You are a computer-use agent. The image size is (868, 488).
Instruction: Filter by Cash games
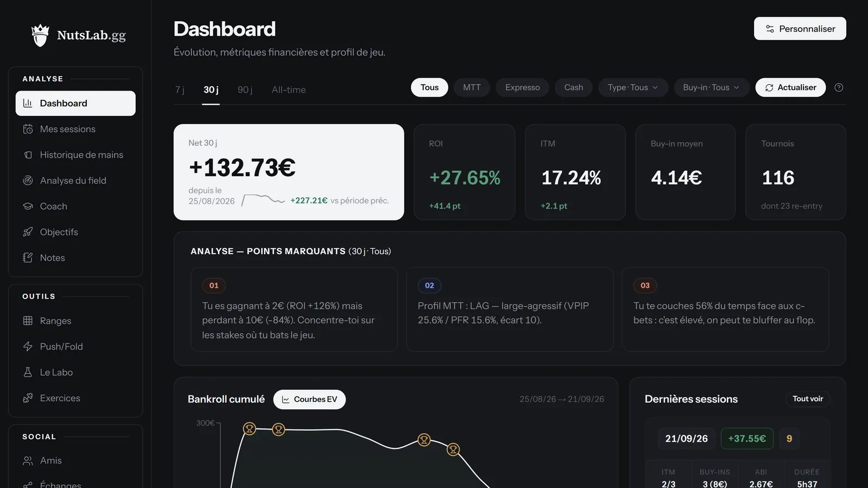[x=573, y=87]
